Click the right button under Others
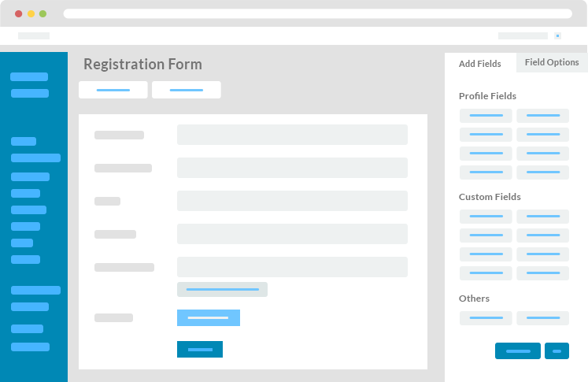Viewport: 588px width, 382px height. (x=542, y=318)
